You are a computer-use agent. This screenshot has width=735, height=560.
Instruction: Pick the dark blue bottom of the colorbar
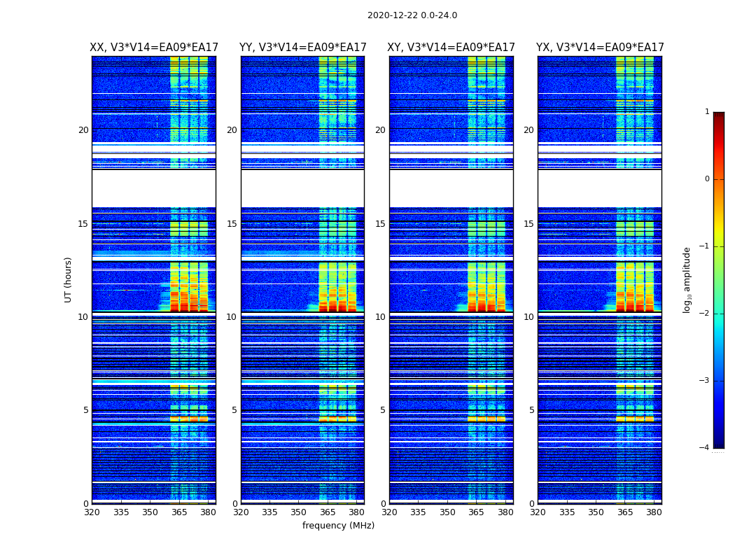718,444
